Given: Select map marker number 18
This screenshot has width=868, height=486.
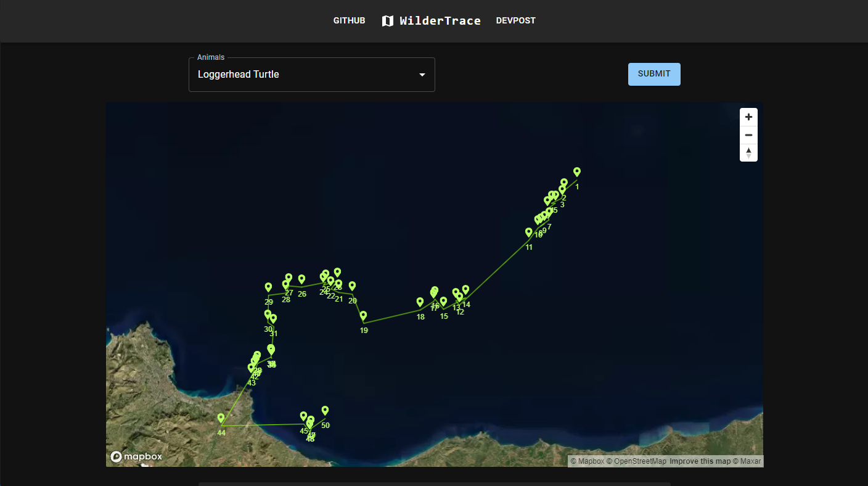Looking at the screenshot, I should click(x=420, y=302).
